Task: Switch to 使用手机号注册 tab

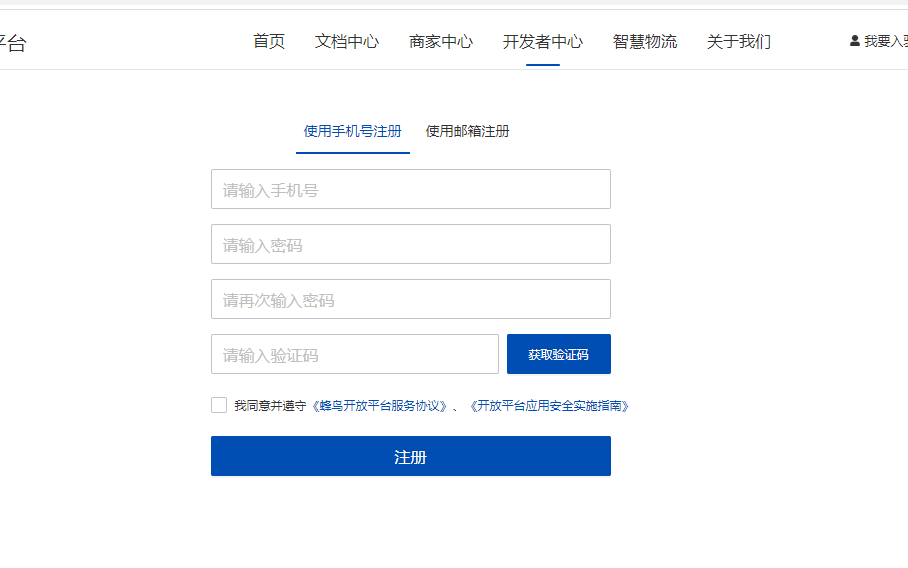Action: 353,131
